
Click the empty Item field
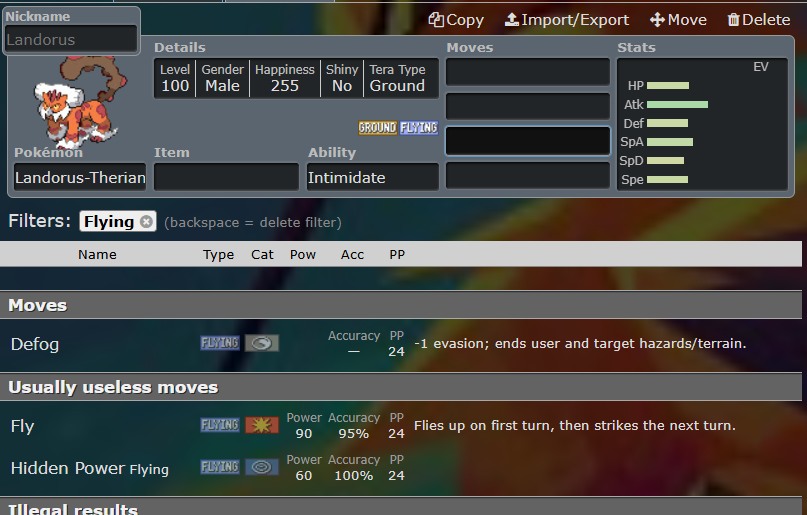[x=226, y=177]
